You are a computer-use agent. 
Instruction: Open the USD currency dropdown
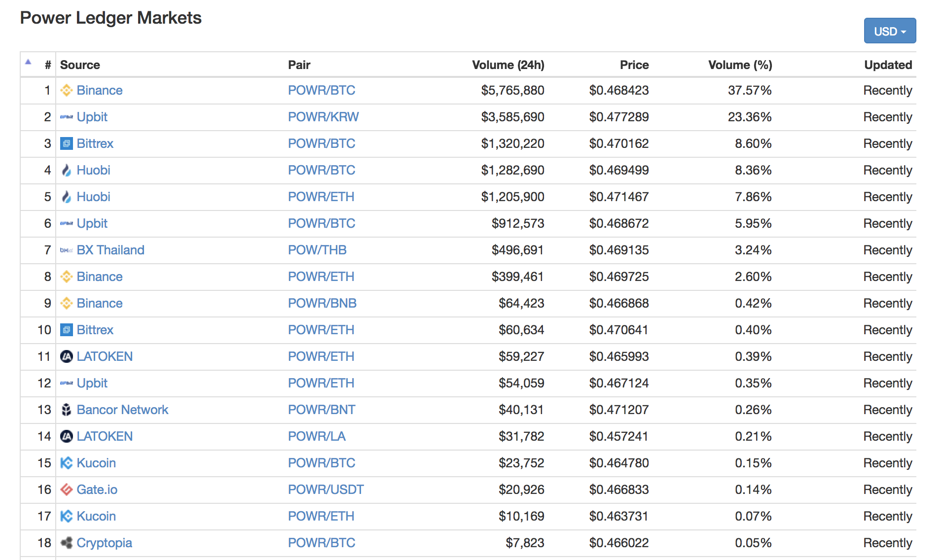[890, 31]
